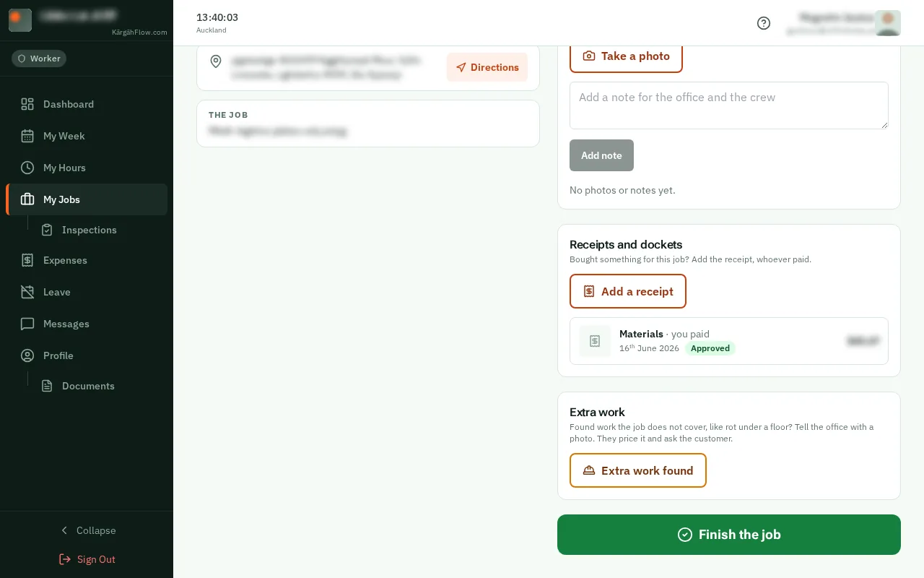This screenshot has width=924, height=578.
Task: Click the location pin icon beside address
Action: pyautogui.click(x=216, y=61)
